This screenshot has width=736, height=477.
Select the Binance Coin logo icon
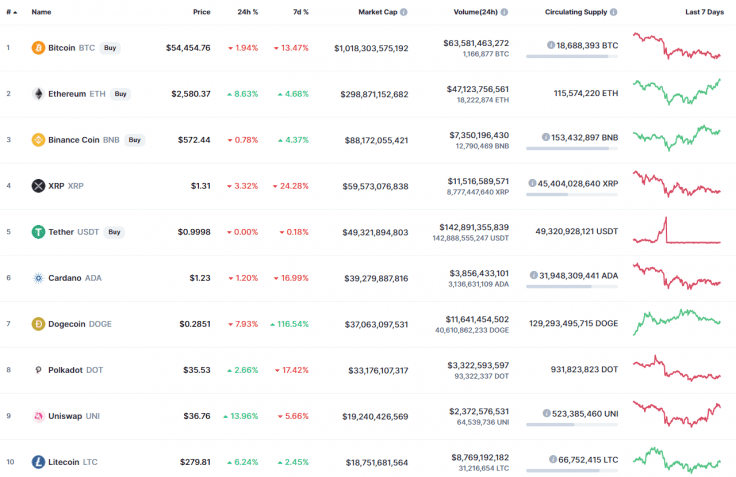38,140
